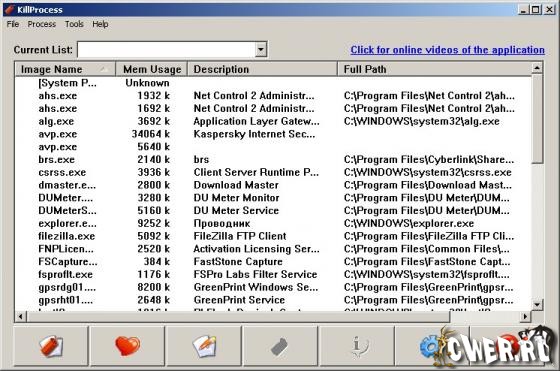Click the notepad-with-pencil edit list button
This screenshot has height=371, width=560.
(204, 346)
